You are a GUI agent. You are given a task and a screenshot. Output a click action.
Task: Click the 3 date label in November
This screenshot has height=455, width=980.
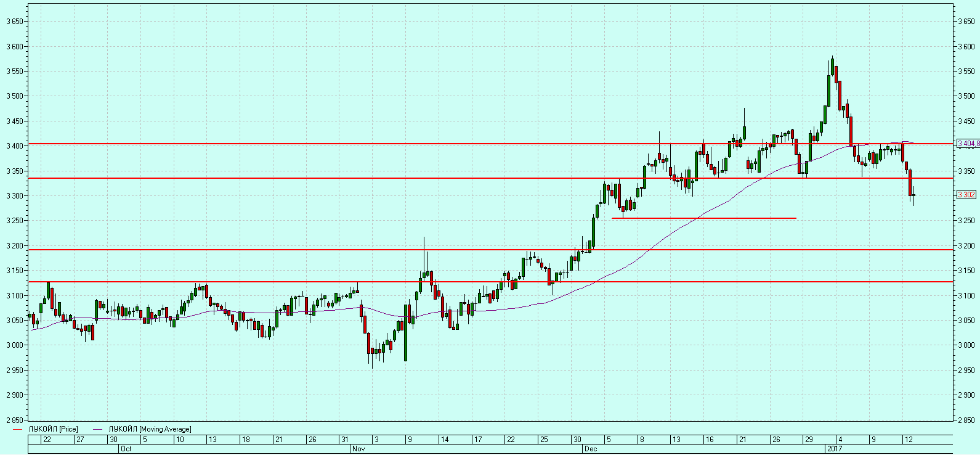(x=376, y=440)
